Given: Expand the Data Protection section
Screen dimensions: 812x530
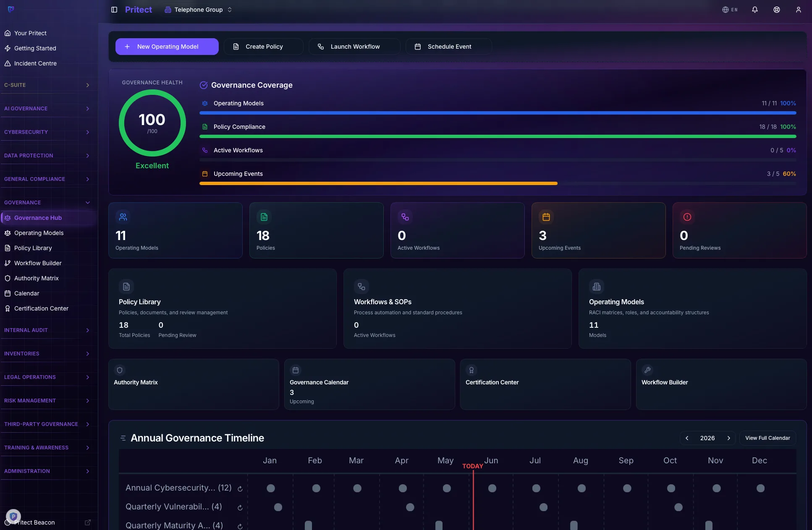Looking at the screenshot, I should click(47, 156).
